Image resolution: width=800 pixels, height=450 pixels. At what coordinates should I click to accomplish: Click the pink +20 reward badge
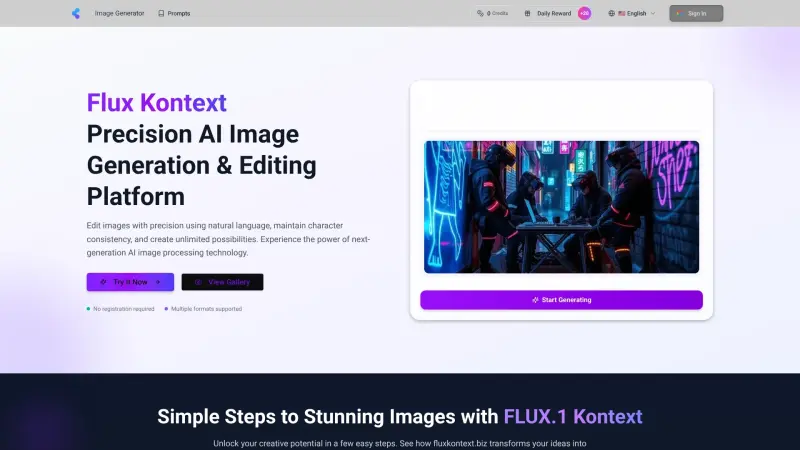(584, 13)
